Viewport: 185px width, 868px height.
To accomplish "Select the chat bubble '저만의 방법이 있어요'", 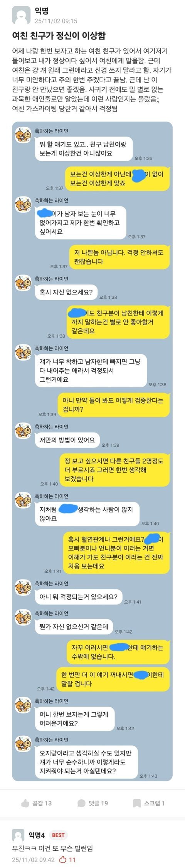I will click(67, 440).
